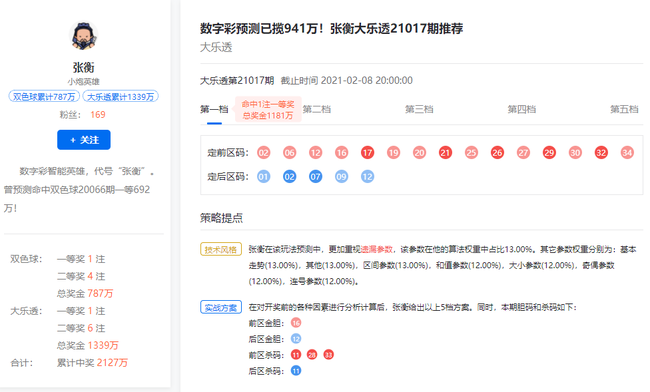650x392 pixels.
Task: Click front-zone ball 32
Action: [x=601, y=153]
